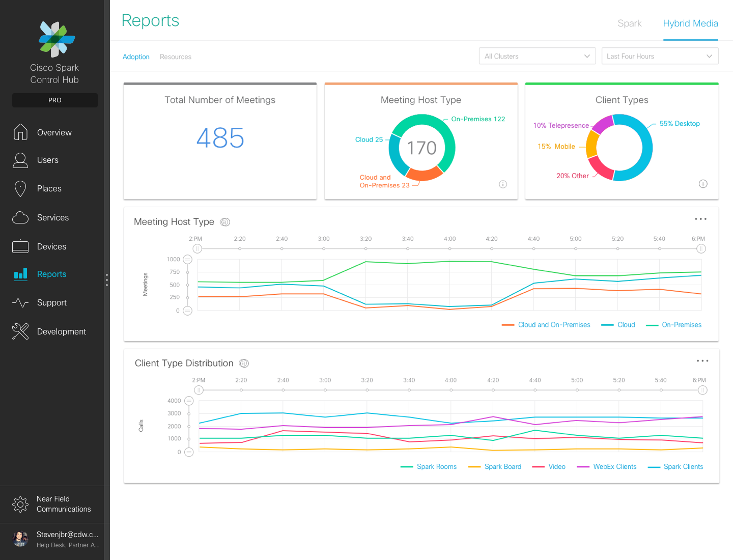Click right time slider handle on Client Type chart
The height and width of the screenshot is (560, 733).
[x=702, y=390]
